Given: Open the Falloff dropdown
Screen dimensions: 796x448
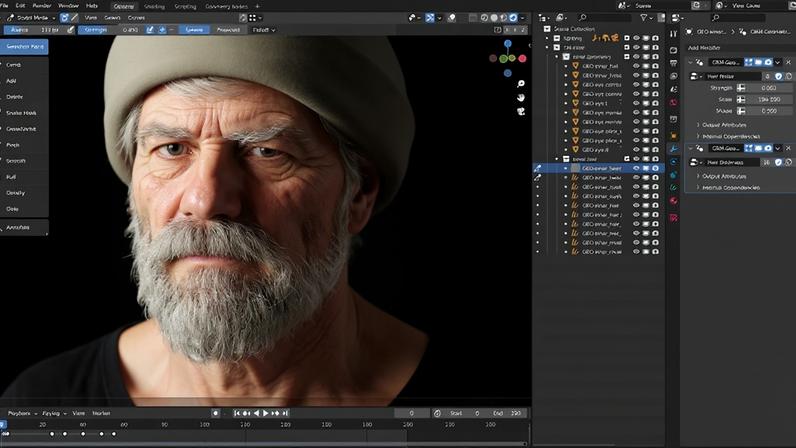Looking at the screenshot, I should pyautogui.click(x=264, y=30).
